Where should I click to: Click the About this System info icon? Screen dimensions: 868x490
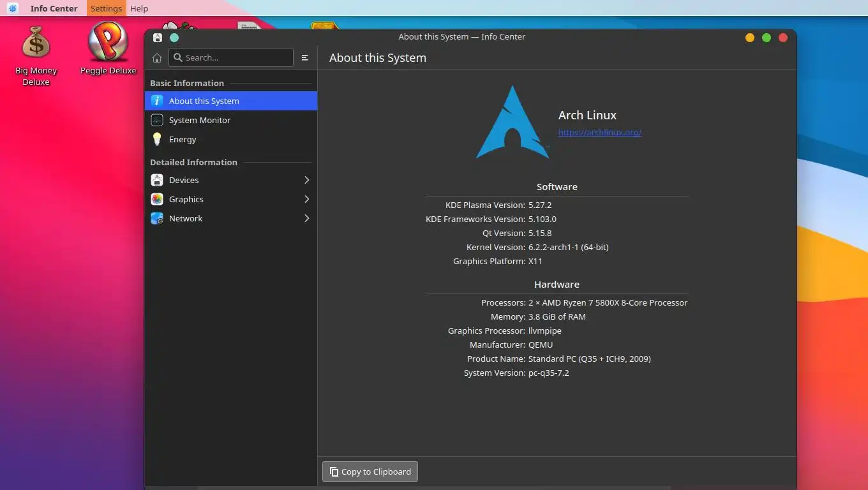point(157,101)
